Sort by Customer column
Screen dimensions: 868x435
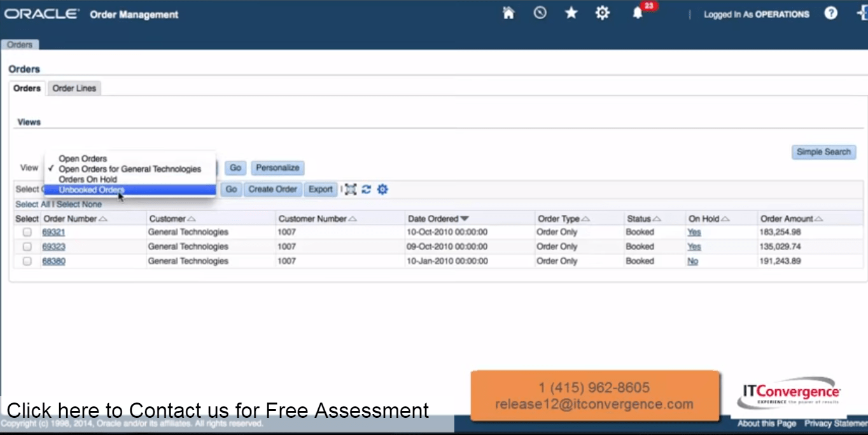tap(172, 219)
